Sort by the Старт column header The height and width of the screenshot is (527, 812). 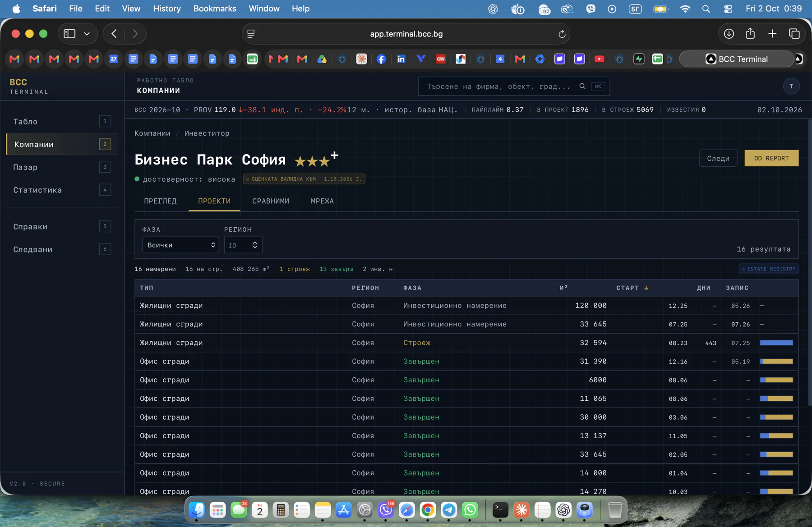click(x=632, y=288)
